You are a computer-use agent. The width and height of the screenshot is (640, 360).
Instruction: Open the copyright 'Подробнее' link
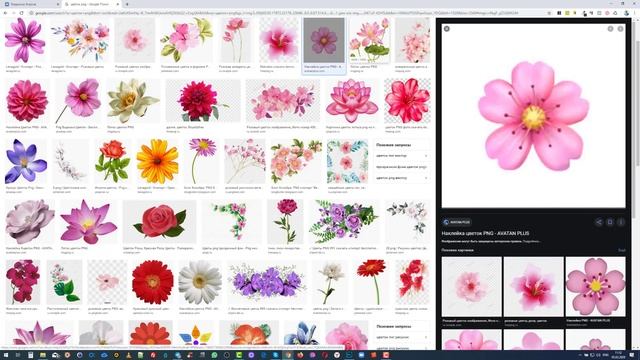tap(531, 241)
